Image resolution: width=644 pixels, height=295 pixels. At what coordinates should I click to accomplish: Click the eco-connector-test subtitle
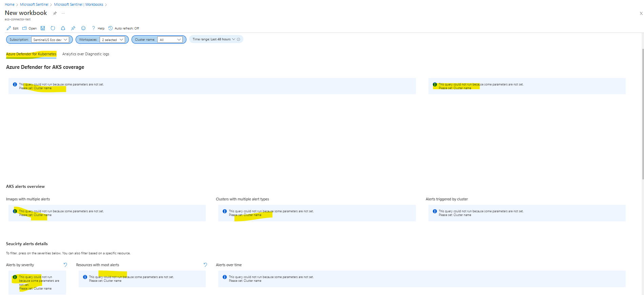pyautogui.click(x=18, y=19)
